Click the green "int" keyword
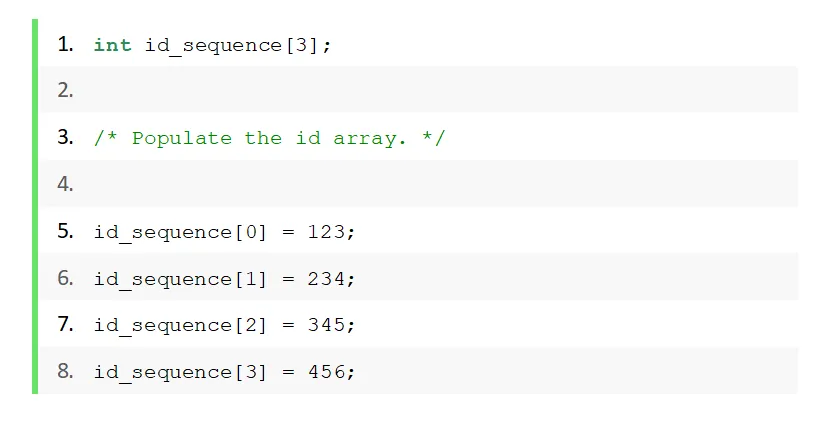The width and height of the screenshot is (814, 422). [x=112, y=45]
